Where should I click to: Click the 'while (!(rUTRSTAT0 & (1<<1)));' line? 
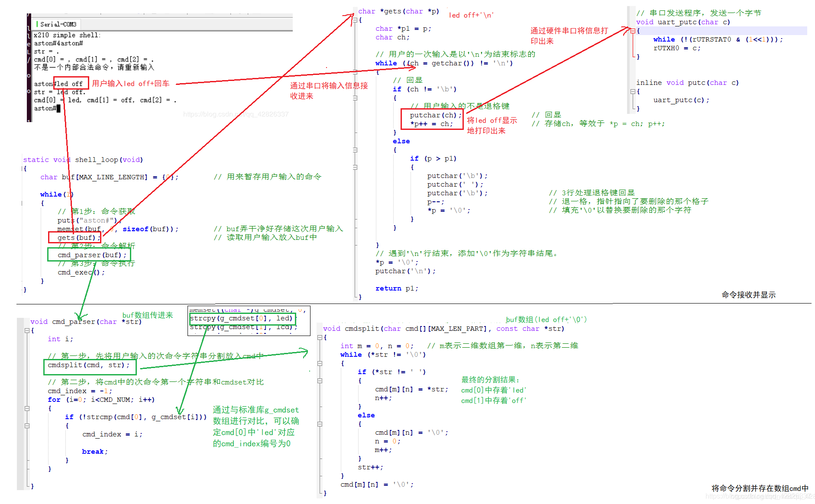pyautogui.click(x=718, y=39)
